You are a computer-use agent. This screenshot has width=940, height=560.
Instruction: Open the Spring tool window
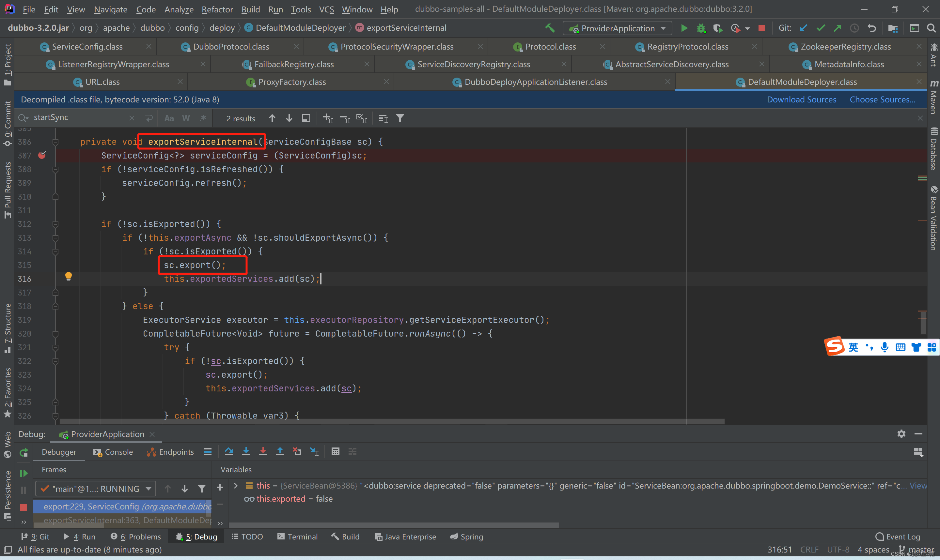(467, 537)
